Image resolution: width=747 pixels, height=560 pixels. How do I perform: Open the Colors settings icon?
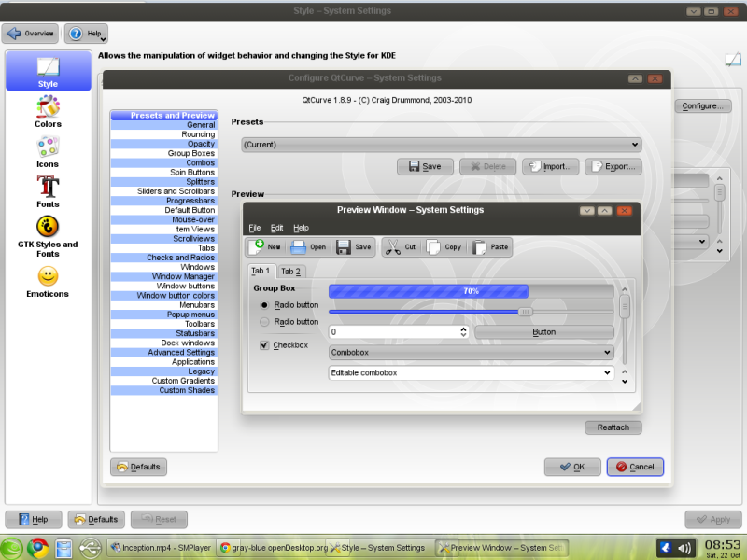click(x=48, y=112)
